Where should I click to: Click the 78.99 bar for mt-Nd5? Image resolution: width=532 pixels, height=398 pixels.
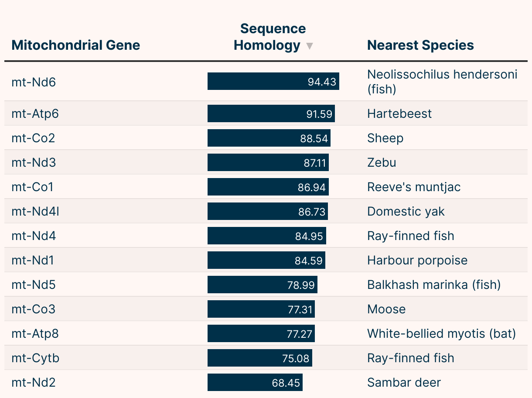(262, 285)
